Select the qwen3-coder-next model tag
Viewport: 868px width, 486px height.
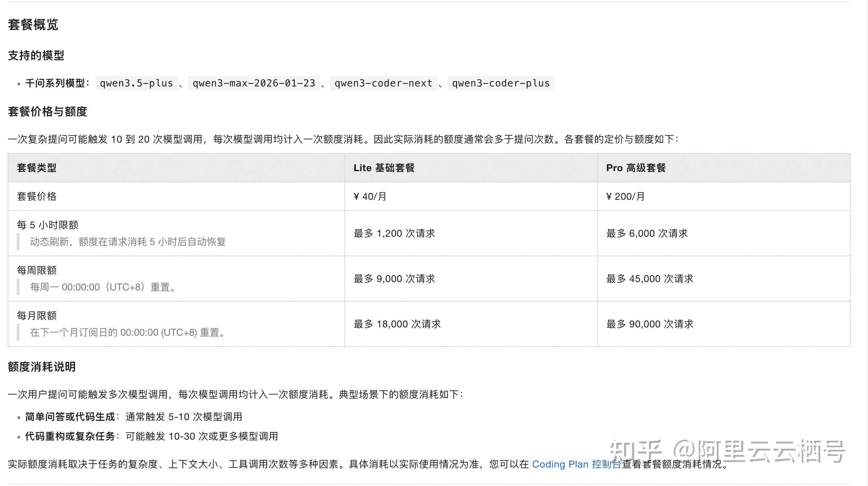(383, 83)
